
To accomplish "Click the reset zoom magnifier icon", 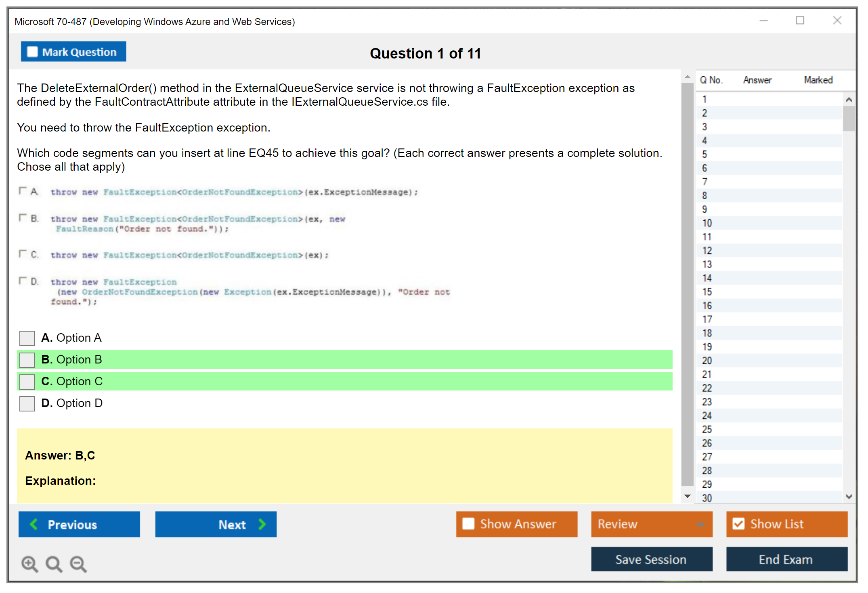I will pyautogui.click(x=54, y=564).
